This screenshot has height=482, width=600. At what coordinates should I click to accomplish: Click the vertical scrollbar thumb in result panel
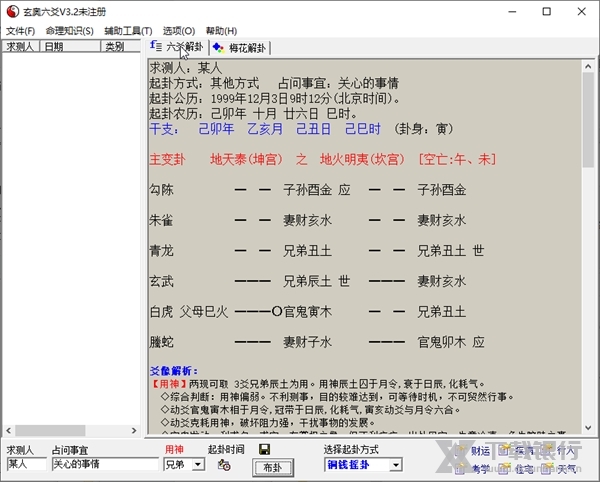(588, 120)
